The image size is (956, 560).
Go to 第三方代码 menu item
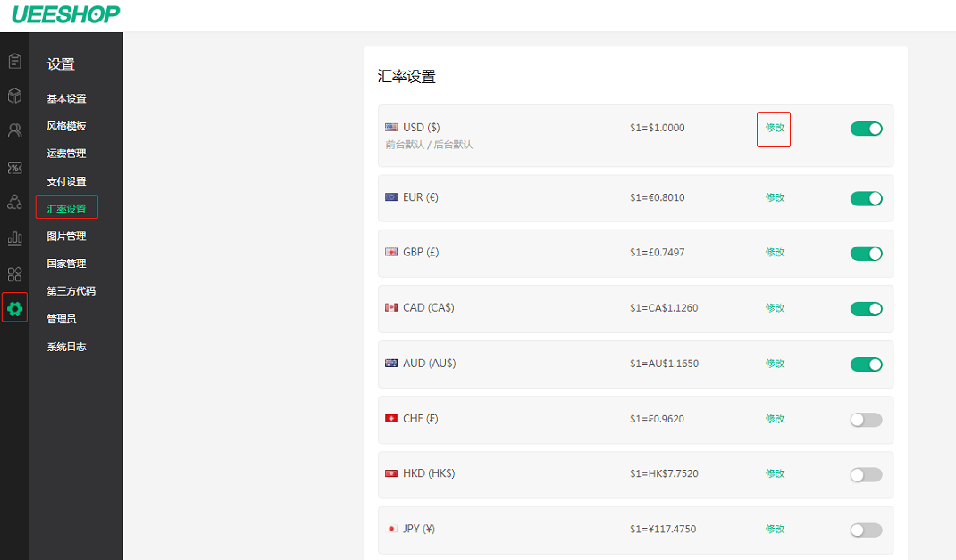point(71,291)
